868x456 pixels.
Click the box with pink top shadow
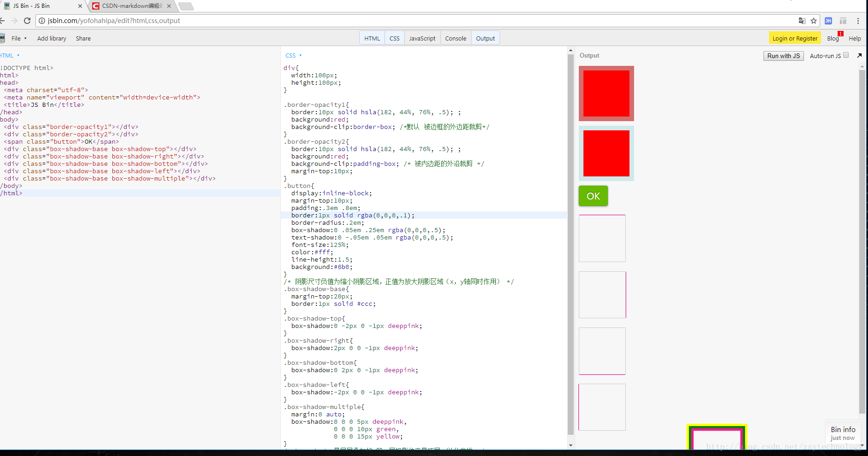click(602, 238)
